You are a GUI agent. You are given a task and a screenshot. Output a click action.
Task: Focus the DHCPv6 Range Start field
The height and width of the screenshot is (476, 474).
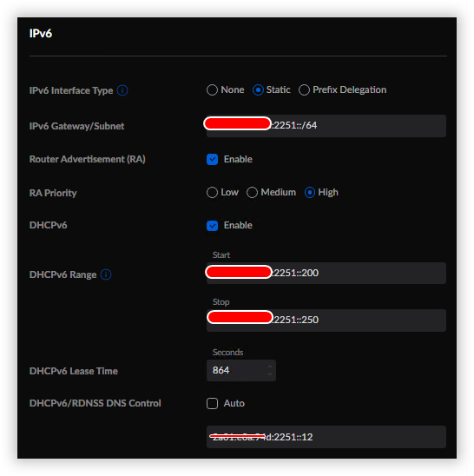point(326,274)
